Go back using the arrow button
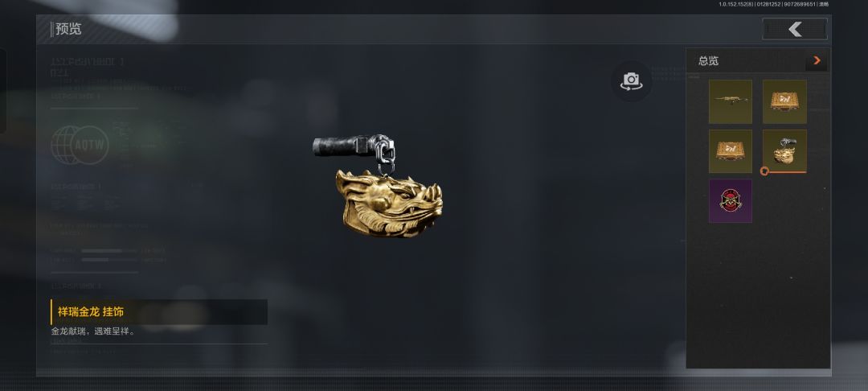Image resolution: width=868 pixels, height=391 pixels. click(794, 29)
